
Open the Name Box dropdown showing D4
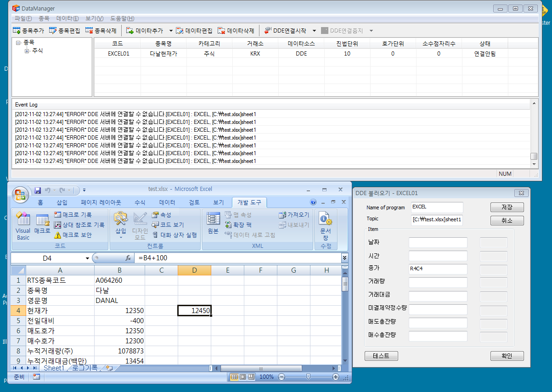[87, 258]
